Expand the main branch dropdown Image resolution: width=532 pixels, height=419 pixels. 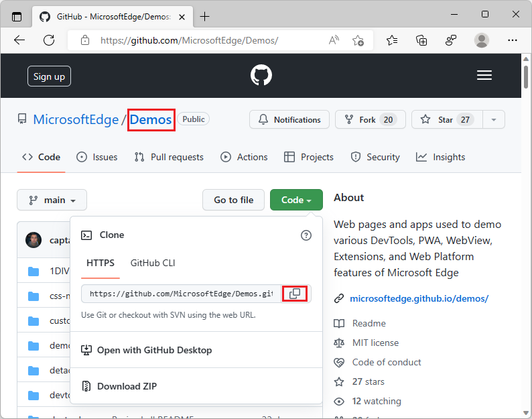[52, 200]
